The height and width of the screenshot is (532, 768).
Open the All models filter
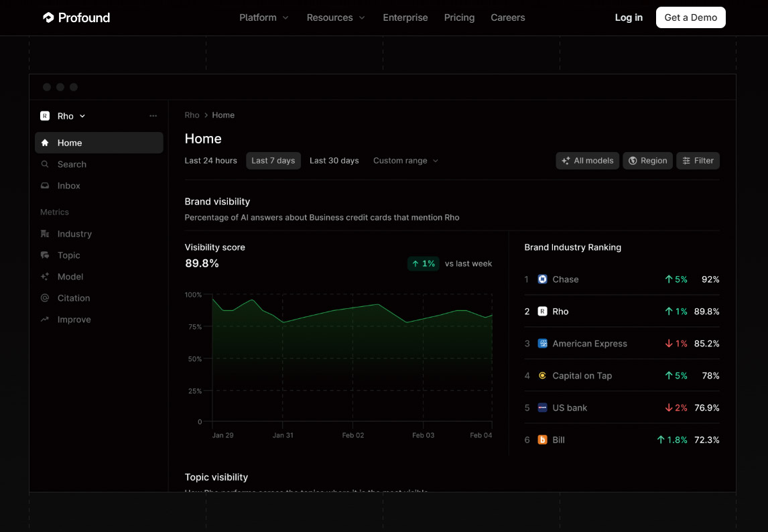coord(587,161)
